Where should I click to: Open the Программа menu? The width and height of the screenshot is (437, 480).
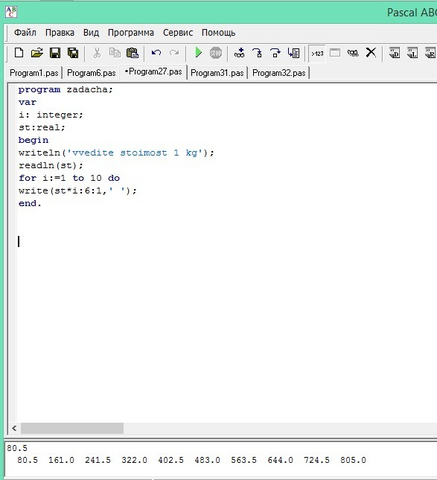(131, 33)
